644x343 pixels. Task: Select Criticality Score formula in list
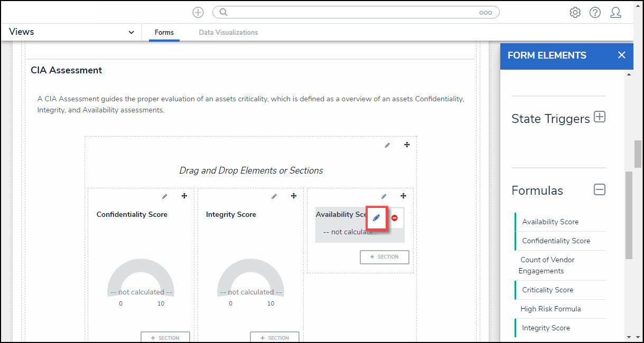(547, 290)
